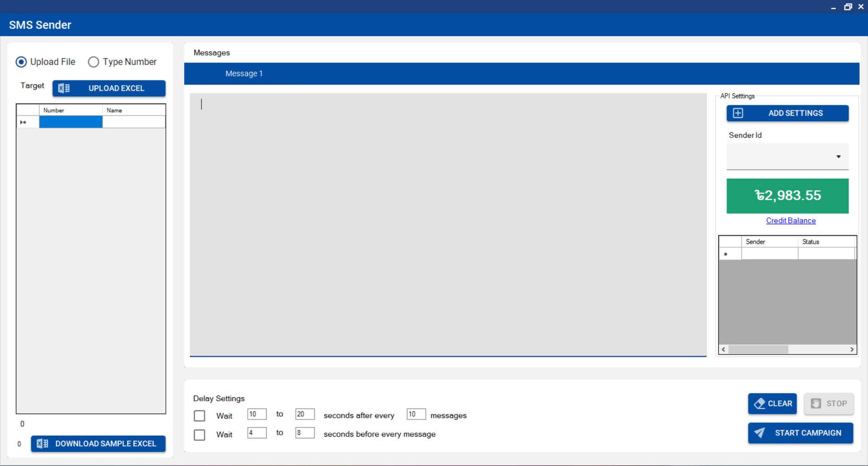Screen dimensions: 868x466
Task: Enable wait seconds before every message checkbox
Action: [x=199, y=434]
